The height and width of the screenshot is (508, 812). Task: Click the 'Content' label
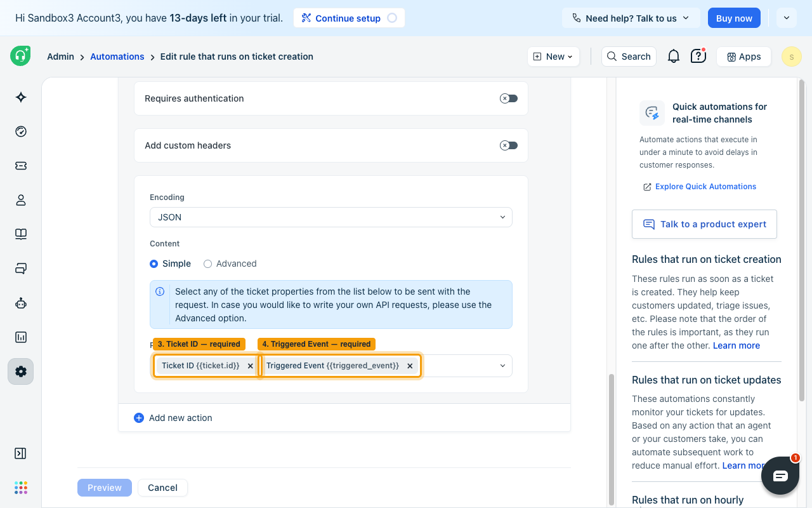165,244
